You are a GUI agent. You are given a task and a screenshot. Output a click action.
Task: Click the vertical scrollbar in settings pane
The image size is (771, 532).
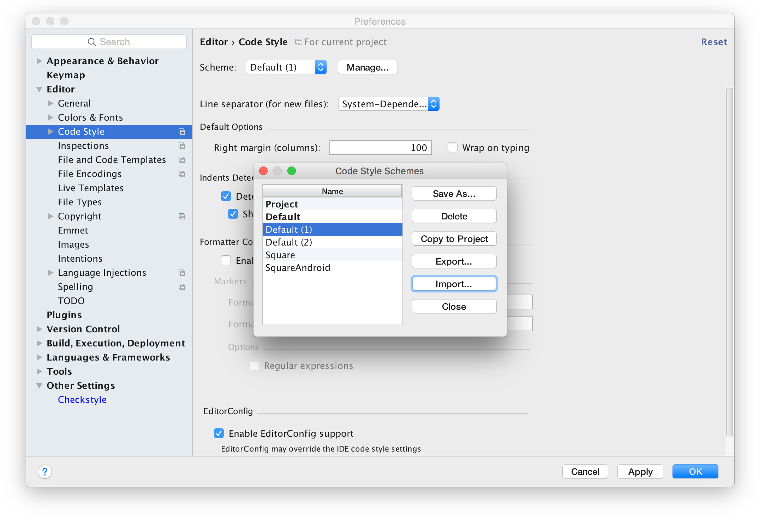point(729,261)
